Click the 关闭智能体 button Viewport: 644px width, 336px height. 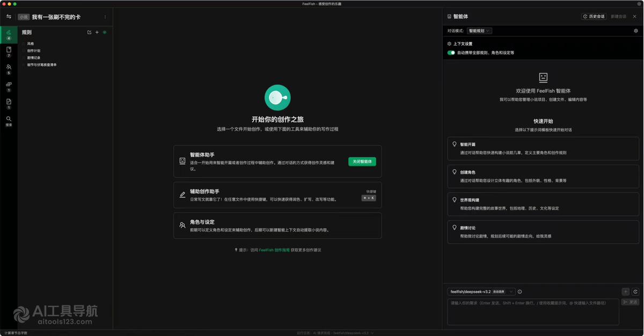pyautogui.click(x=362, y=161)
